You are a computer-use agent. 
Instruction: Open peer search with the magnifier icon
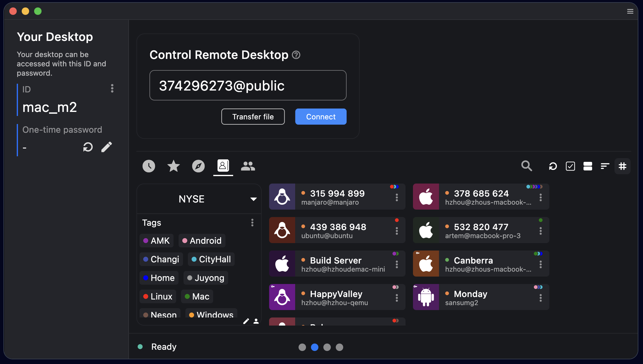pos(526,166)
